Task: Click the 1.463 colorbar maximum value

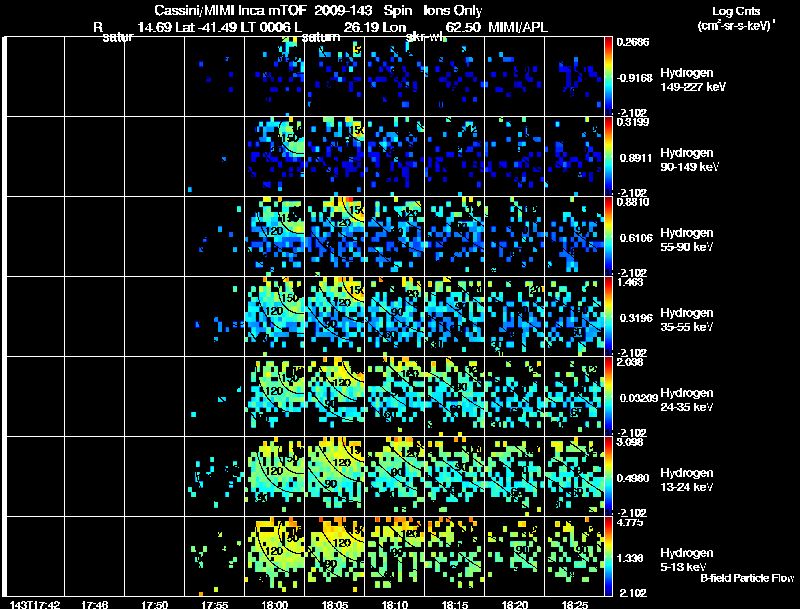Action: click(630, 282)
